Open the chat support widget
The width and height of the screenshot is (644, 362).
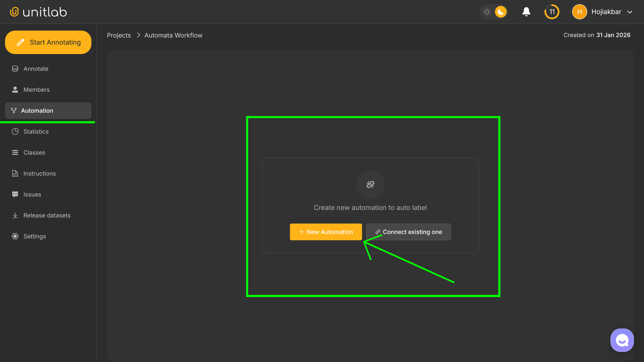pyautogui.click(x=622, y=340)
